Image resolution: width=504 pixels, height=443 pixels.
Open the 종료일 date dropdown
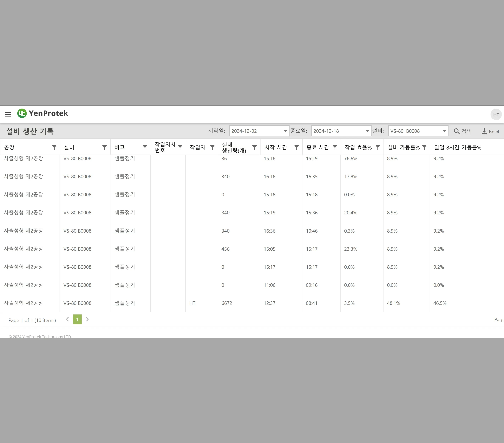tap(367, 131)
